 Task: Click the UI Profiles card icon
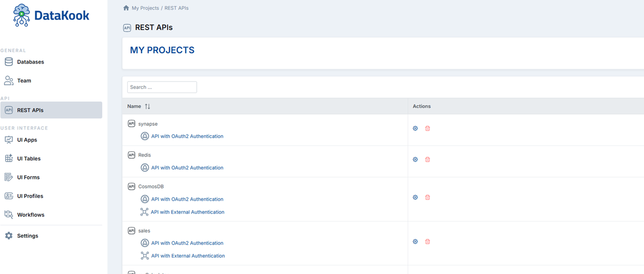point(8,196)
